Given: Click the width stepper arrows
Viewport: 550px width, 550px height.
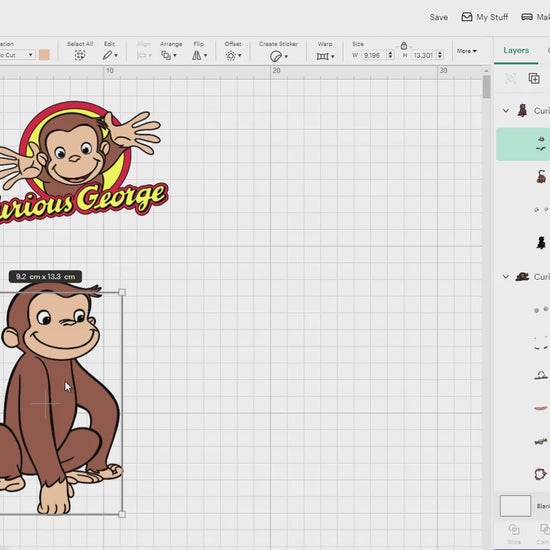Looking at the screenshot, I should (x=390, y=55).
